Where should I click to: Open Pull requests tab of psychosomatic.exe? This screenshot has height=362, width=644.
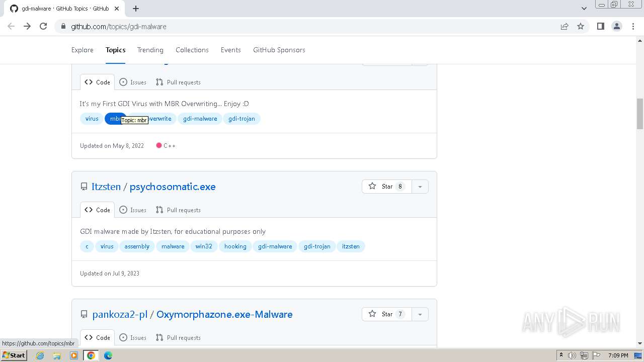[x=178, y=210]
